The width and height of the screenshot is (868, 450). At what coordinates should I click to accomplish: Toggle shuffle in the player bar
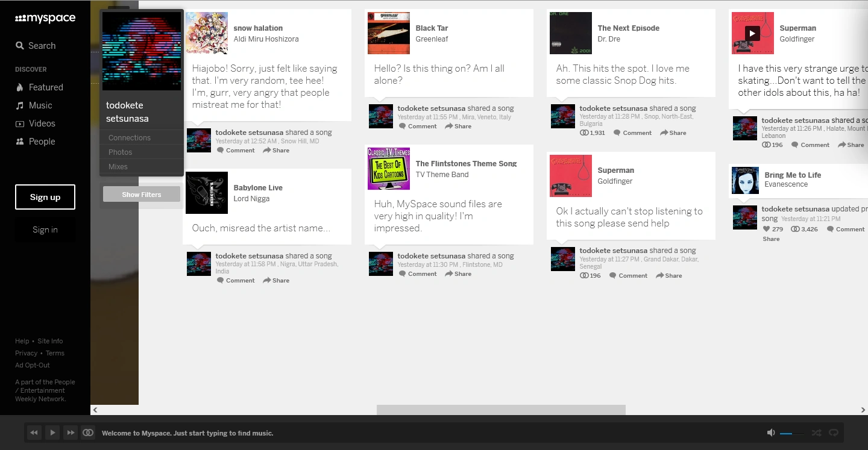tap(816, 433)
